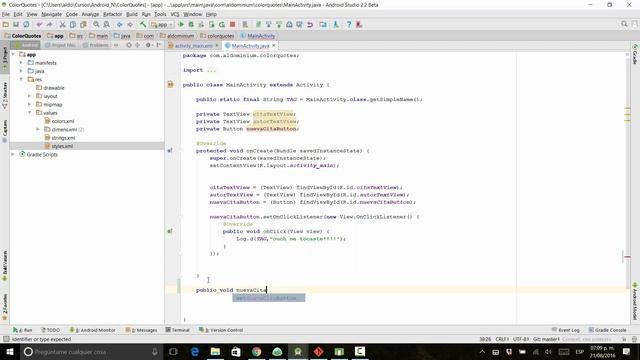Click the Cortana search box

coord(91,351)
